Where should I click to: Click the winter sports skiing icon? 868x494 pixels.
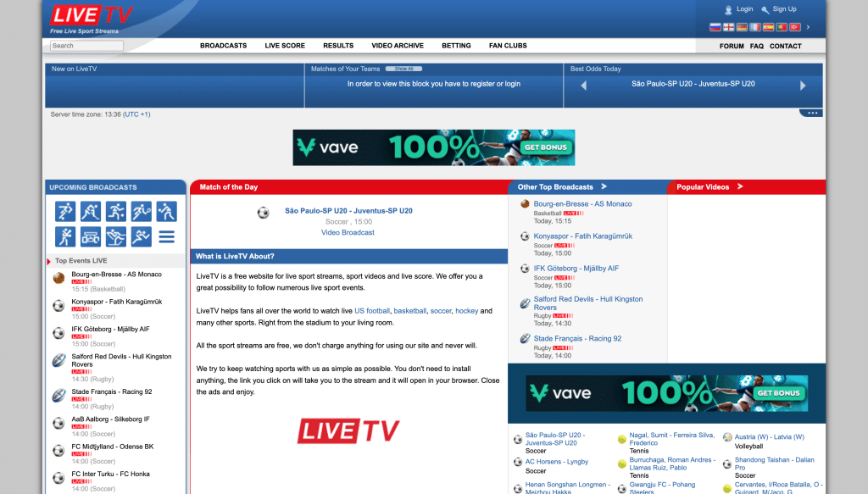pos(115,236)
